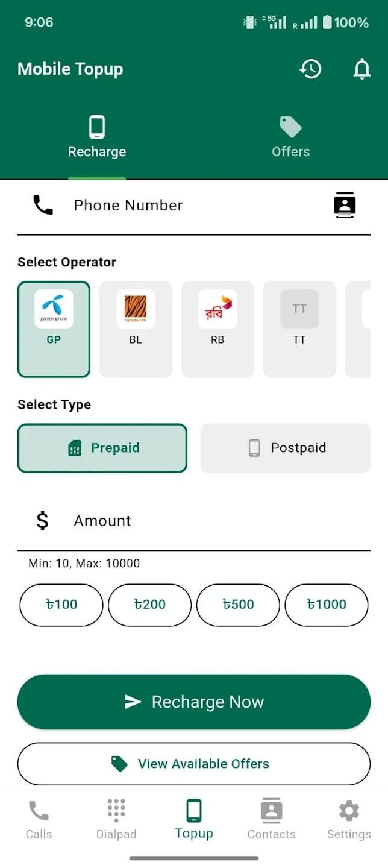388x868 pixels.
Task: Tap View Available Offers
Action: (x=194, y=764)
